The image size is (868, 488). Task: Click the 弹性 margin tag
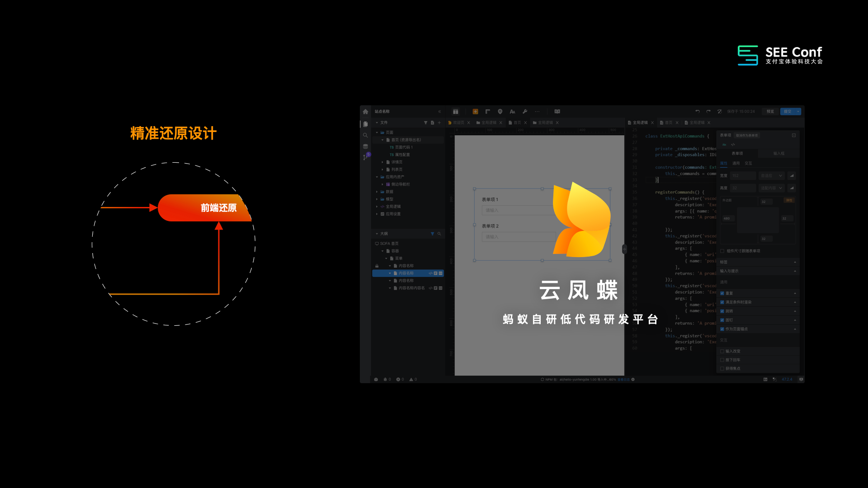pos(789,201)
